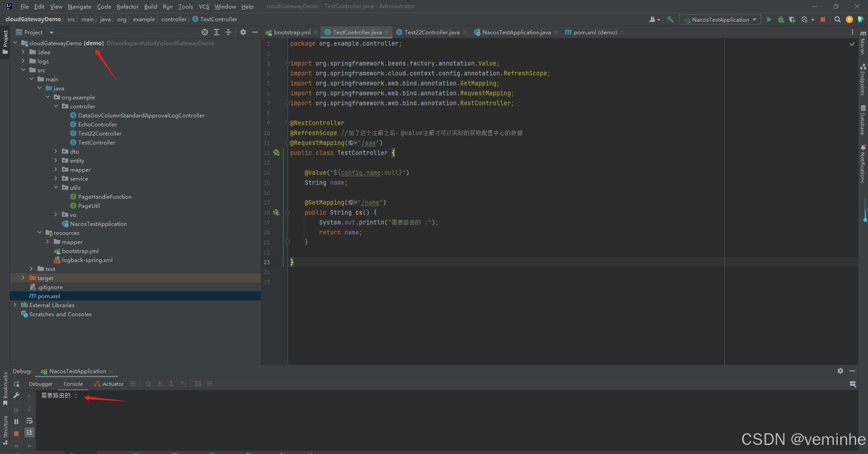The height and width of the screenshot is (454, 868).
Task: Switch to the bootstrap.yml editor tab
Action: (292, 32)
